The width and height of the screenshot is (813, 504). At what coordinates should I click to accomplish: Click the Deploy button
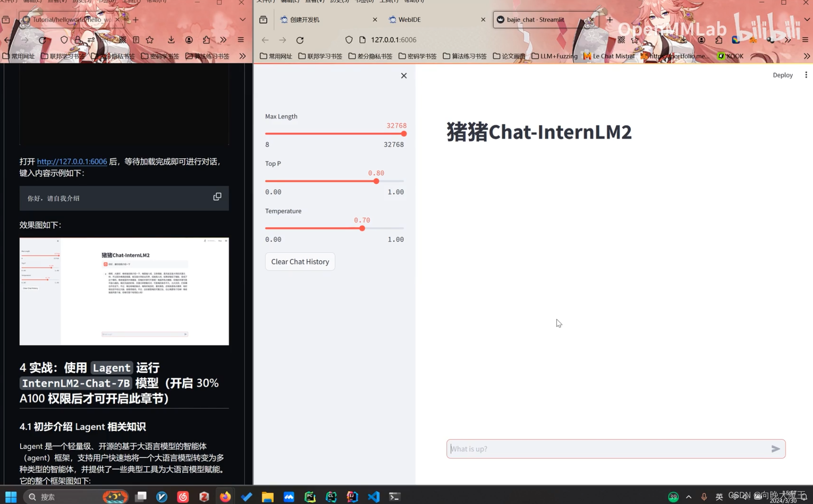click(782, 75)
